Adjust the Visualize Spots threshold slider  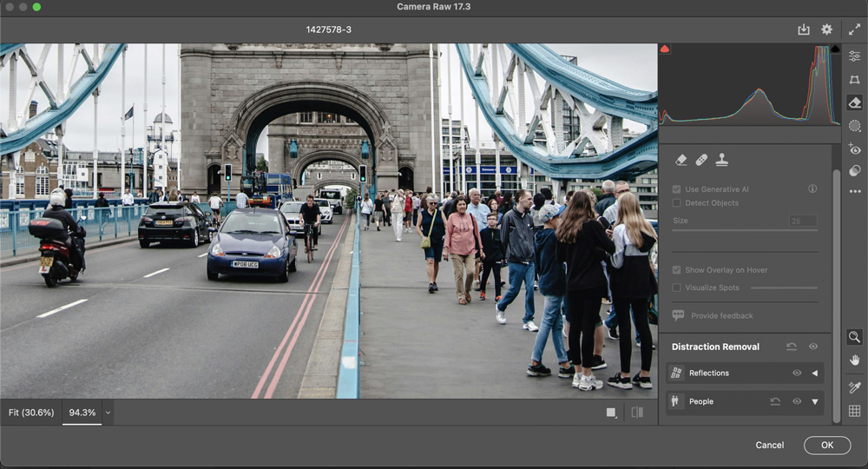point(784,288)
